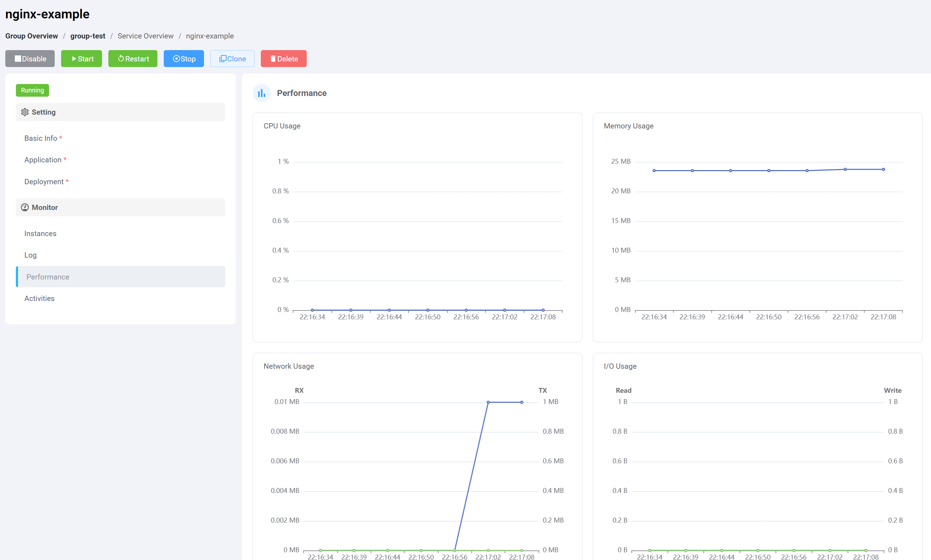The height and width of the screenshot is (560, 931).
Task: Click the 22:17:08 tick in Memory Usage chart
Action: click(x=883, y=317)
